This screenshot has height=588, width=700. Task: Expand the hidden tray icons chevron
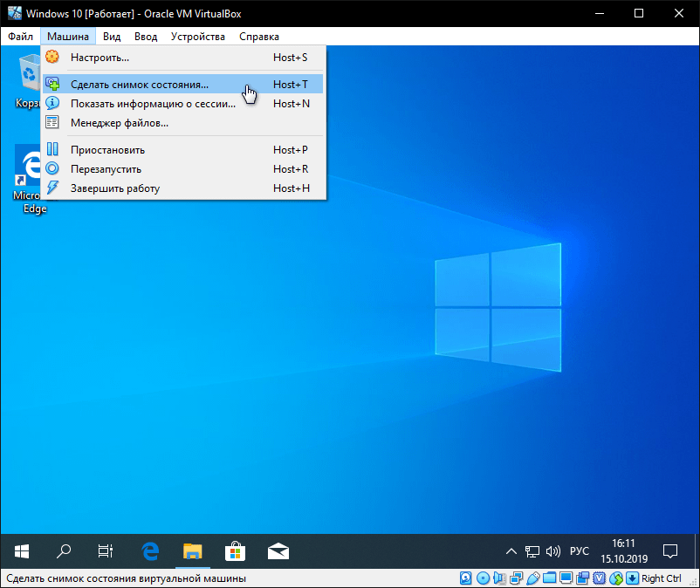pyautogui.click(x=512, y=552)
